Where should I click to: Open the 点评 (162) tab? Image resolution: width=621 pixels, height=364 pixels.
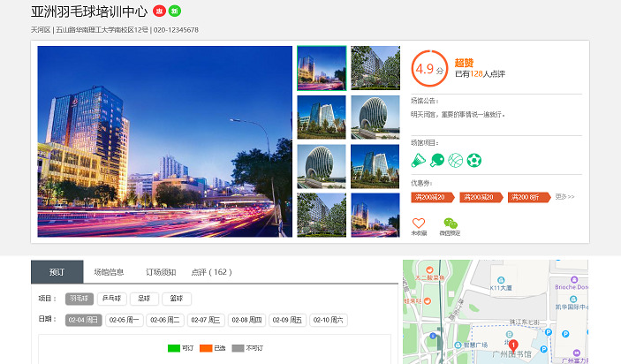click(211, 272)
